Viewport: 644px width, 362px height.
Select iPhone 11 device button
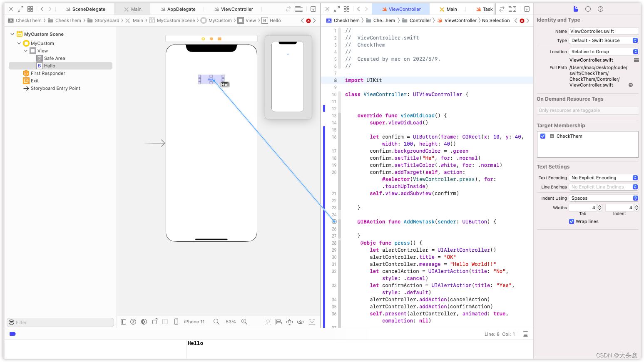coord(189,322)
